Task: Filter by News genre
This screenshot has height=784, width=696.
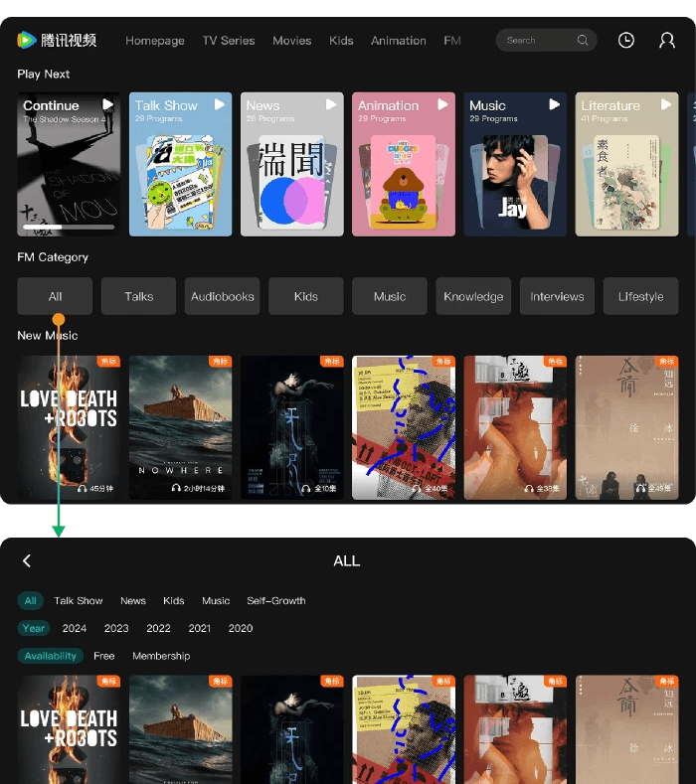Action: pyautogui.click(x=133, y=600)
